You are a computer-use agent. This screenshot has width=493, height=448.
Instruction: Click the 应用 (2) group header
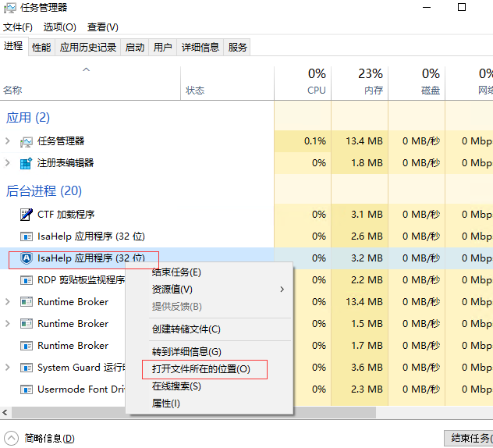(x=28, y=118)
